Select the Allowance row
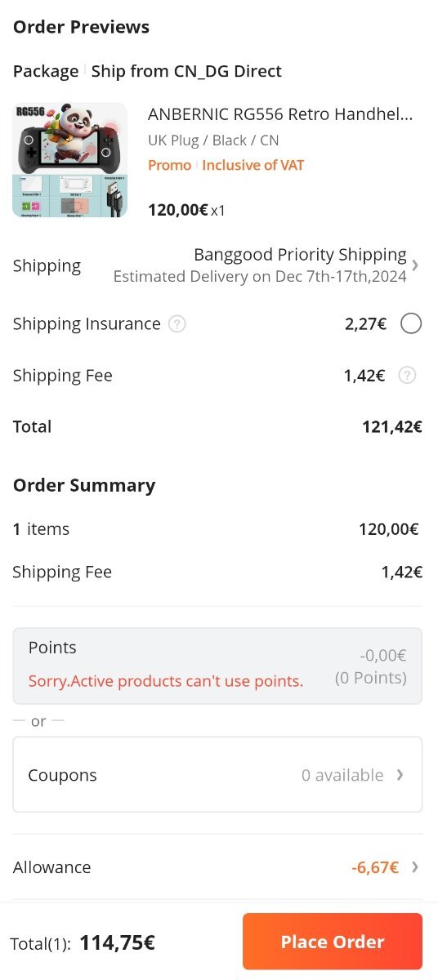Screen dimensions: 438x980 click(217, 867)
